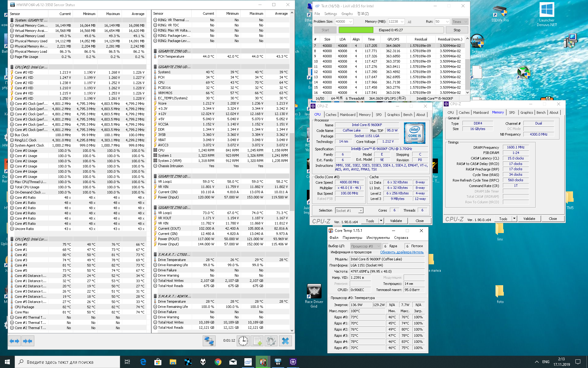The height and width of the screenshot is (368, 588).
Task: Switch to the Mainboard tab in CPU-Z
Action: point(348,115)
